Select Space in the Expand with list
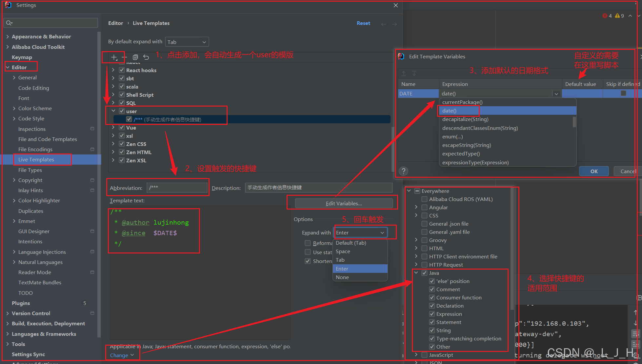The width and height of the screenshot is (642, 364). click(343, 252)
